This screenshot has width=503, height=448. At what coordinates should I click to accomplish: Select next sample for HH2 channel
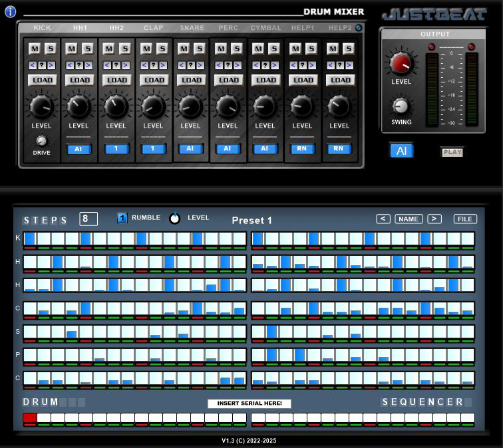pyautogui.click(x=126, y=65)
